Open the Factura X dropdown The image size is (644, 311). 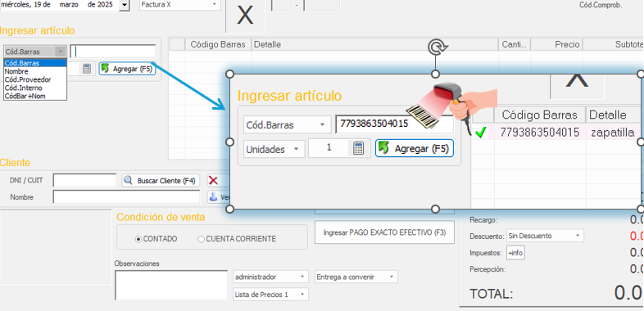pos(180,5)
